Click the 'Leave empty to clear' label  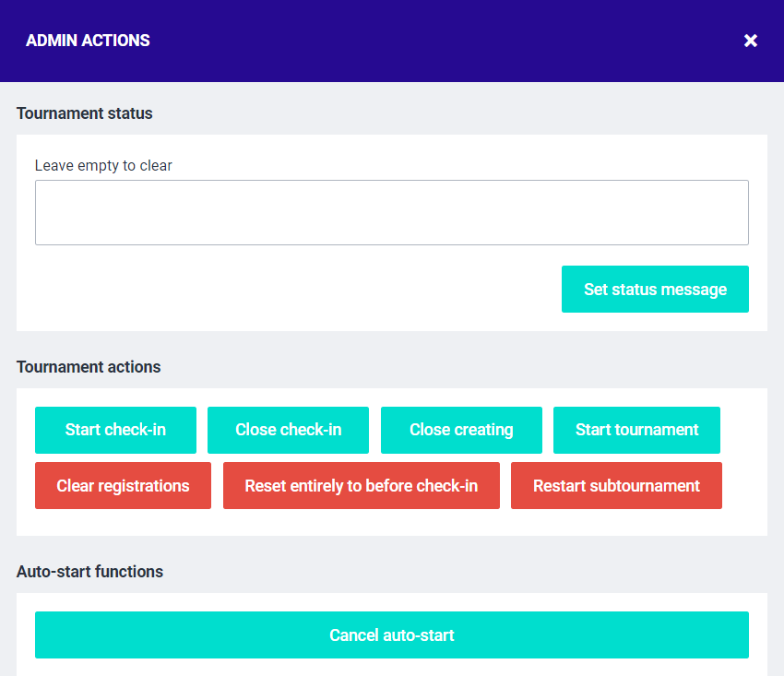pyautogui.click(x=103, y=166)
